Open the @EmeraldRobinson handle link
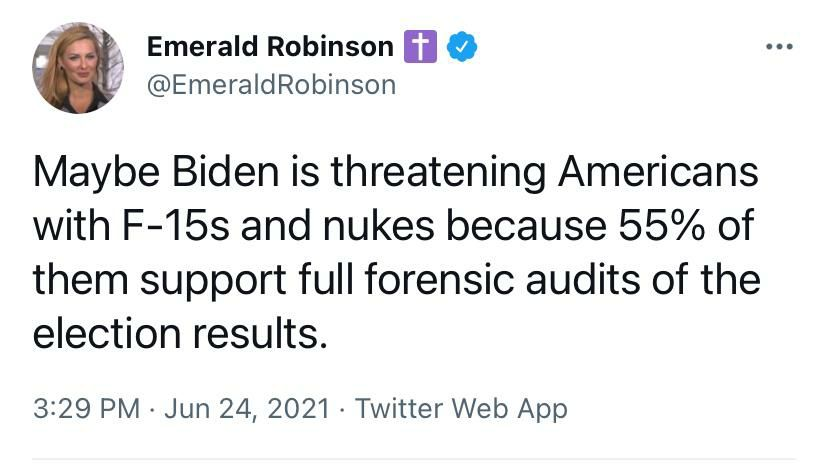 tap(271, 85)
